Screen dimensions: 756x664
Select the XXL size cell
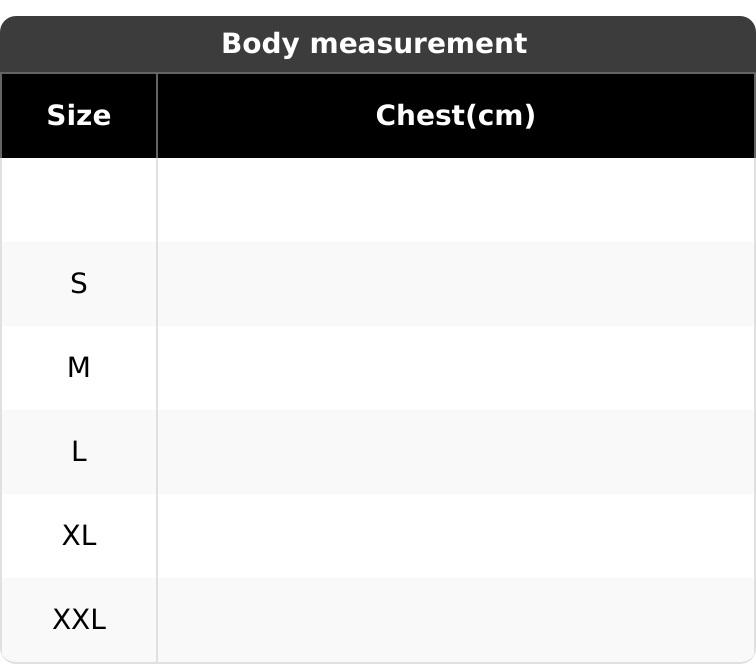tap(79, 620)
